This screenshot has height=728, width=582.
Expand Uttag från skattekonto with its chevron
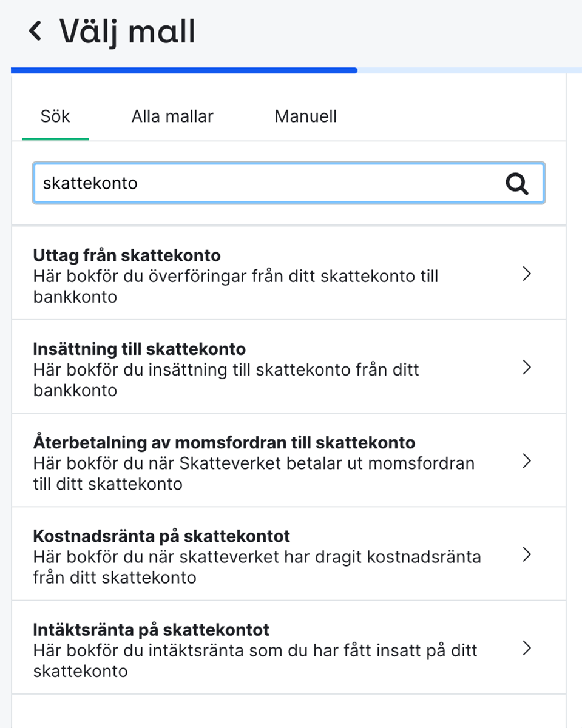(527, 274)
